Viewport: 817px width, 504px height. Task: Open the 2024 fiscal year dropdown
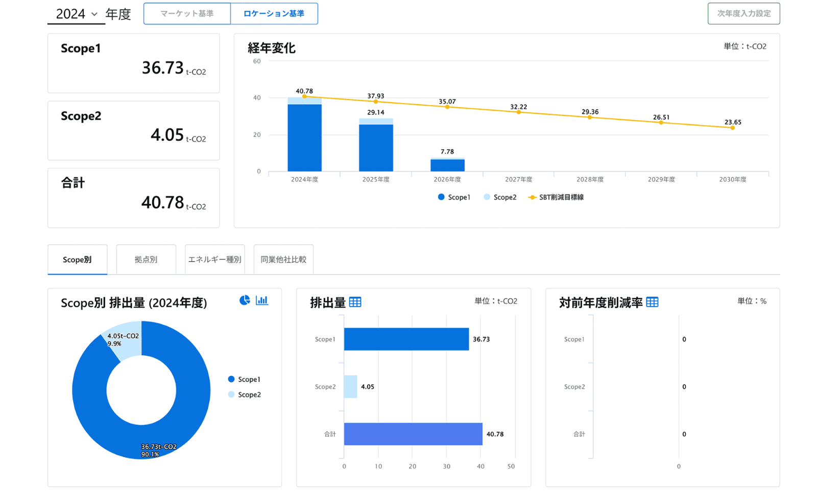pos(76,14)
